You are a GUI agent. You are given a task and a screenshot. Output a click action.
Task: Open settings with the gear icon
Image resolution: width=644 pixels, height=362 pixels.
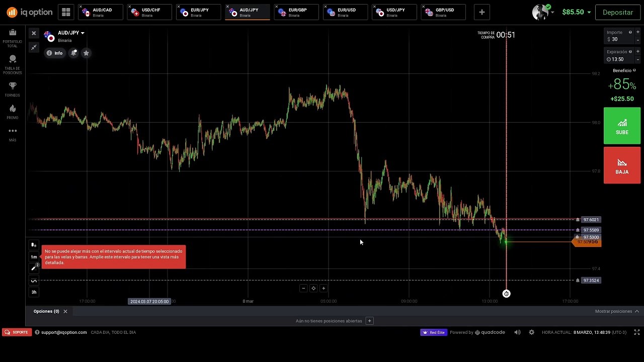point(531,332)
